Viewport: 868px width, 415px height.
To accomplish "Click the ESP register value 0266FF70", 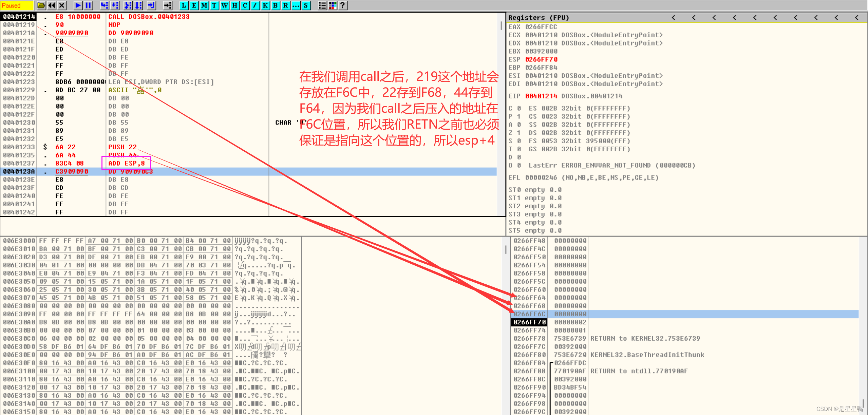I will [541, 59].
